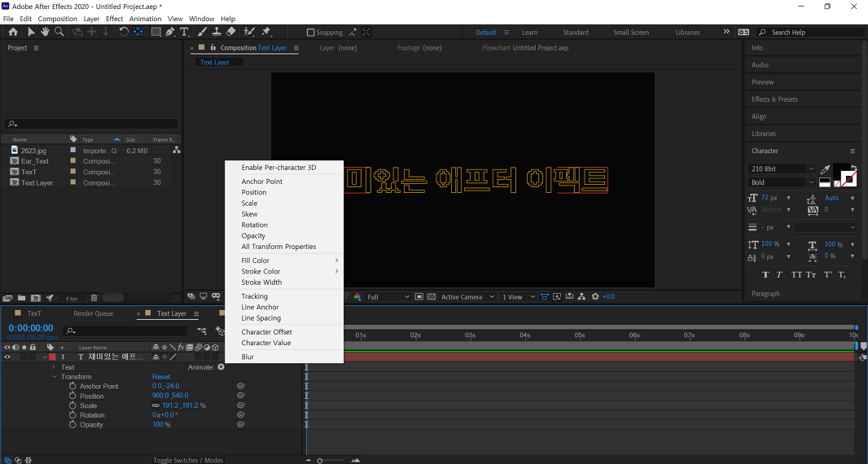Click the 8 bpc color depth button

coord(72,298)
